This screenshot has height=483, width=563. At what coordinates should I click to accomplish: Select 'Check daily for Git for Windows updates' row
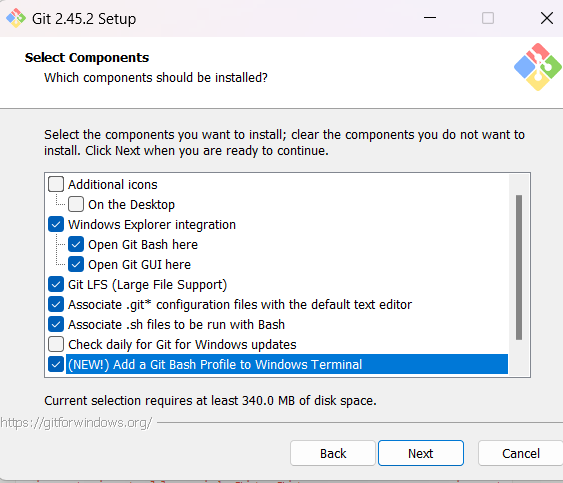point(182,345)
